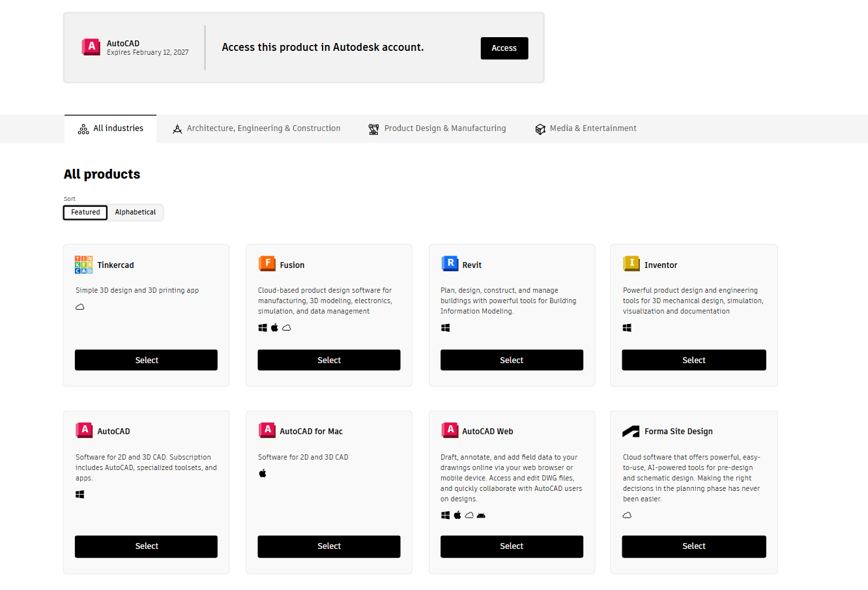Click the Tinkercad logo icon

pos(83,265)
